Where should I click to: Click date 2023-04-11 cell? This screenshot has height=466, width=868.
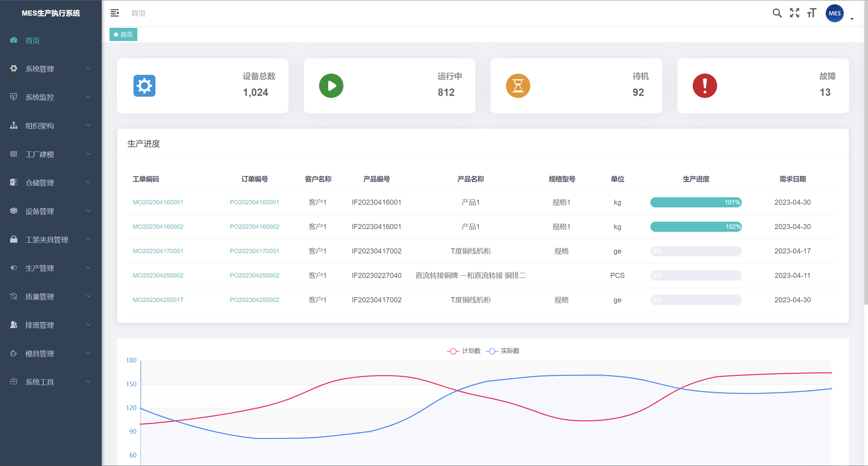click(x=792, y=276)
